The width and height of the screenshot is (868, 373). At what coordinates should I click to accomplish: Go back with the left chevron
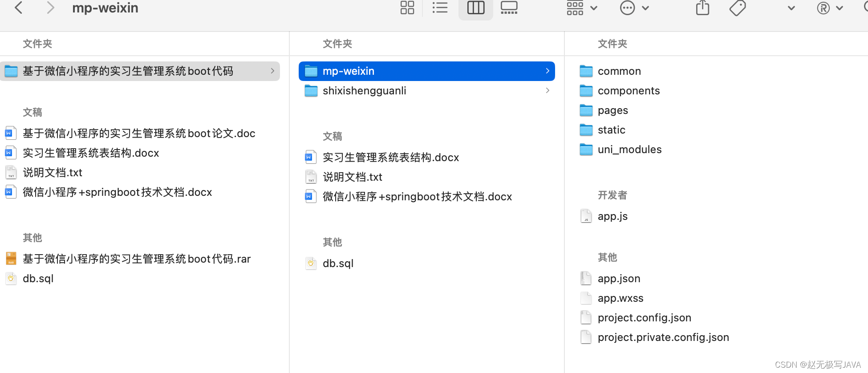[x=19, y=8]
